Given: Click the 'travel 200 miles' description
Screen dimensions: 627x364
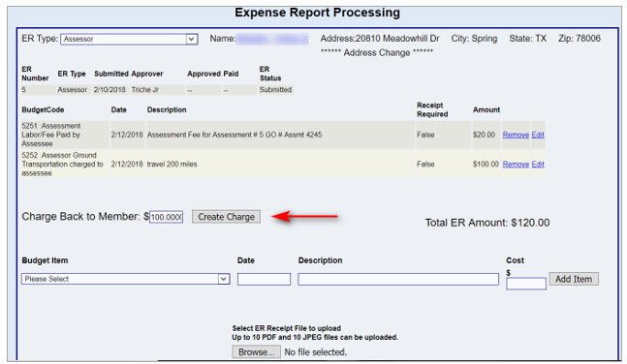Looking at the screenshot, I should (x=172, y=165).
